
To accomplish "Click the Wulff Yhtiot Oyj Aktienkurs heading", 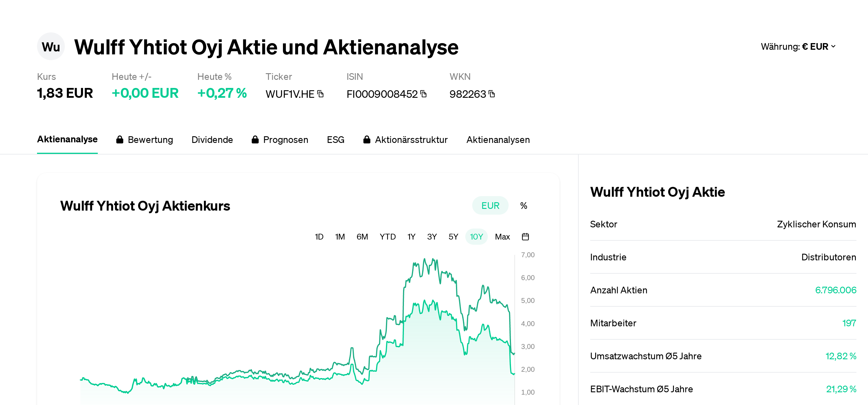I will pyautogui.click(x=145, y=206).
